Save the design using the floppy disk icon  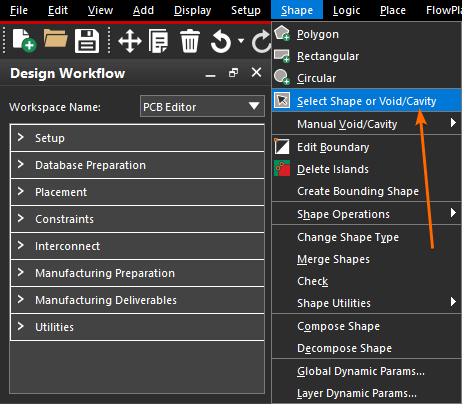(x=87, y=41)
